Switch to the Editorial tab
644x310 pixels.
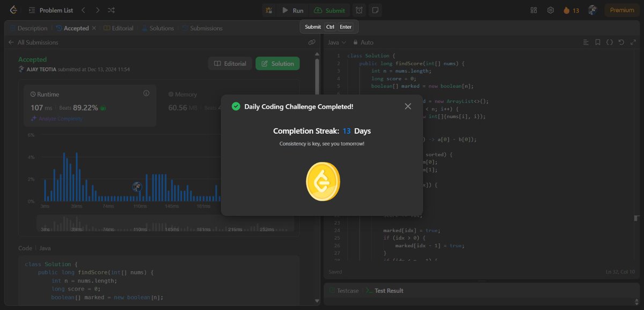click(x=118, y=28)
